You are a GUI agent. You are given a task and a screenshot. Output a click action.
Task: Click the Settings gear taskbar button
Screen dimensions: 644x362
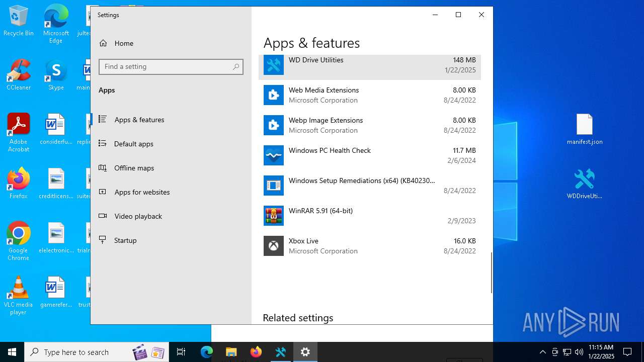(x=305, y=352)
